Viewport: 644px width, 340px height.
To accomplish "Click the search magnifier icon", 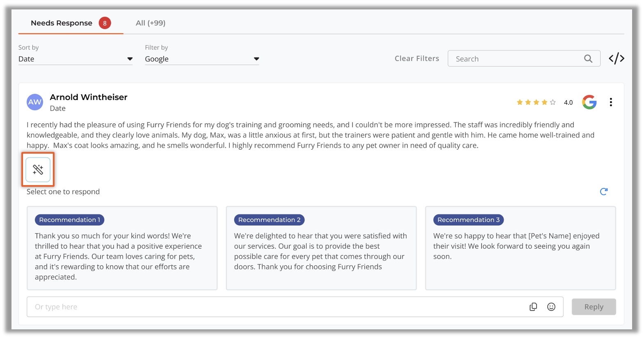I will tap(588, 59).
